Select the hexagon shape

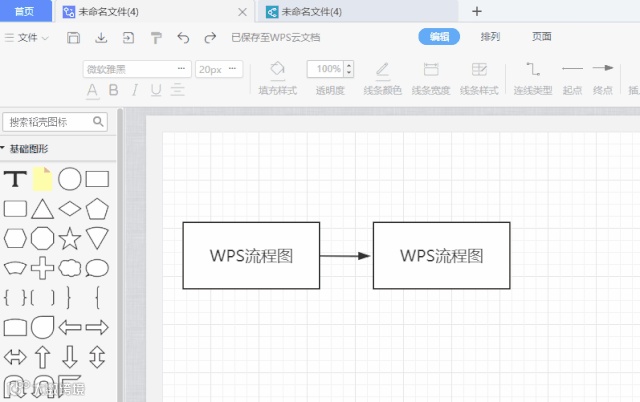pos(15,238)
